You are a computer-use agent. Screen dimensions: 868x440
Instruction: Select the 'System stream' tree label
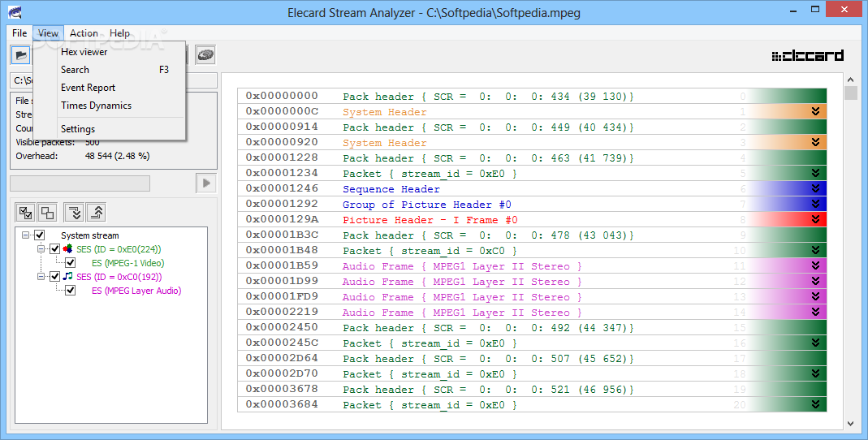click(x=89, y=235)
